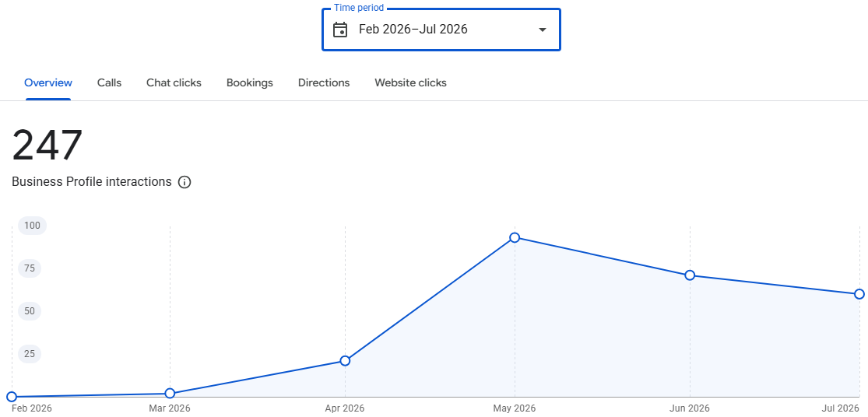This screenshot has height=417, width=868.
Task: Expand the Time period dropdown arrow
Action: click(543, 30)
